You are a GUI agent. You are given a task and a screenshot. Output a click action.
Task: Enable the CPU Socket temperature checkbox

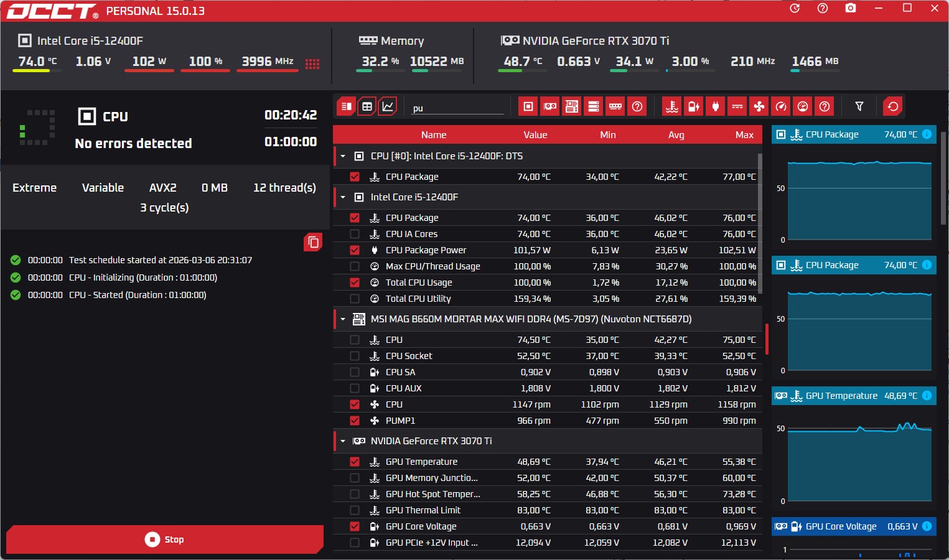click(355, 356)
